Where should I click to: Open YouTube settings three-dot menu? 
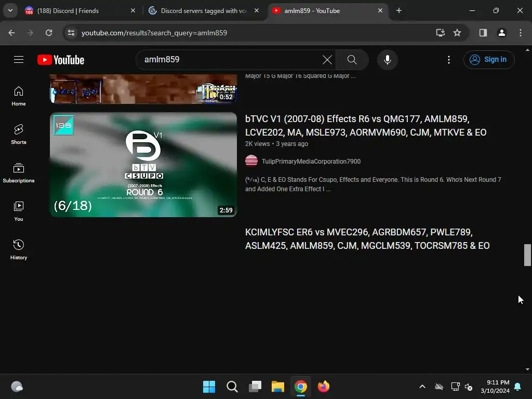pos(448,60)
